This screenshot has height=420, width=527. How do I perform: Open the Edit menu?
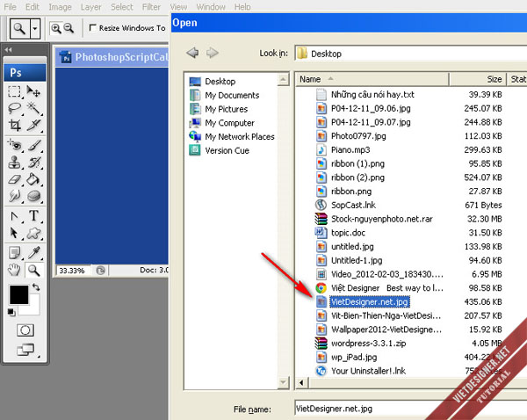[32, 7]
